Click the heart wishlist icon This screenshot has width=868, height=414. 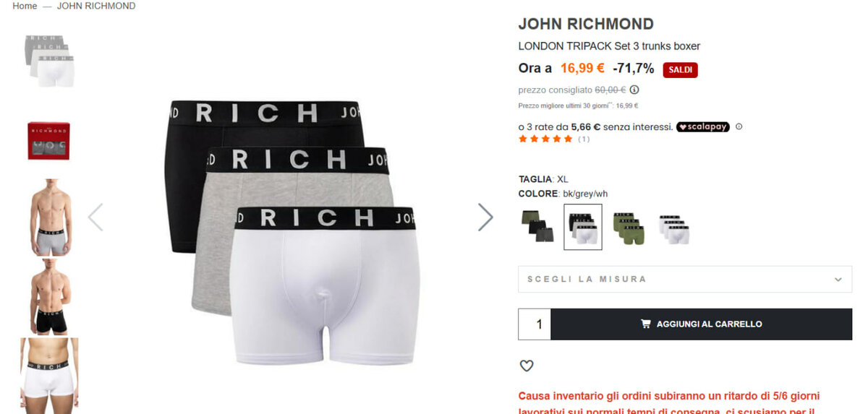[x=527, y=366]
